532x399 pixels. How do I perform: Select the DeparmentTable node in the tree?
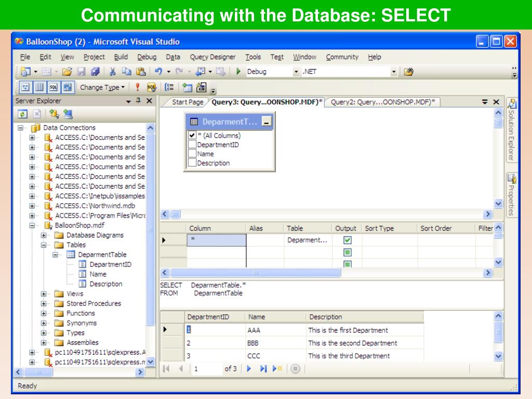tap(102, 255)
